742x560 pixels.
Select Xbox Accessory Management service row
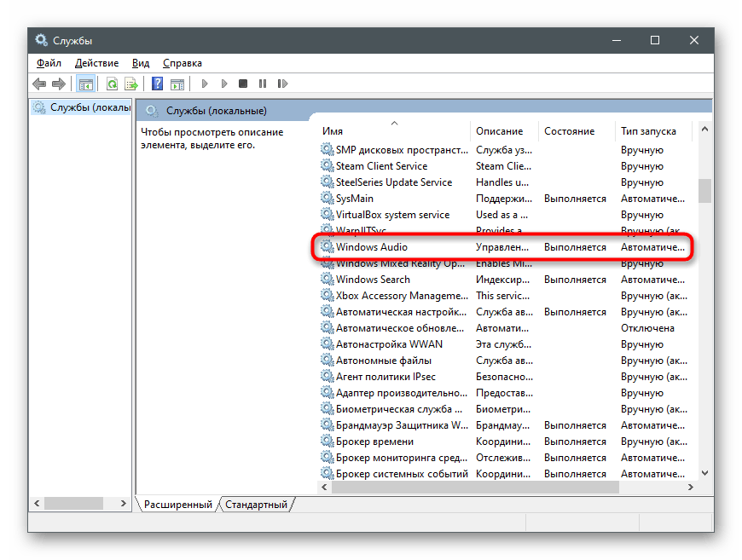(x=504, y=296)
